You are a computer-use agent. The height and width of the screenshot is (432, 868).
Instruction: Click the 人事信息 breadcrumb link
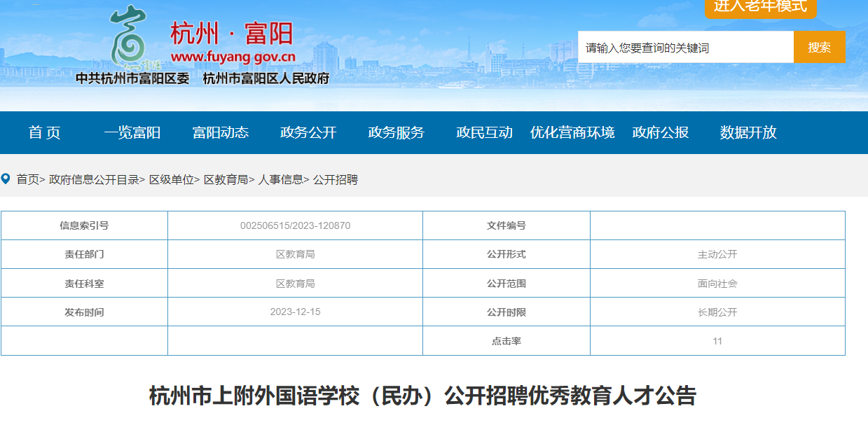(280, 179)
